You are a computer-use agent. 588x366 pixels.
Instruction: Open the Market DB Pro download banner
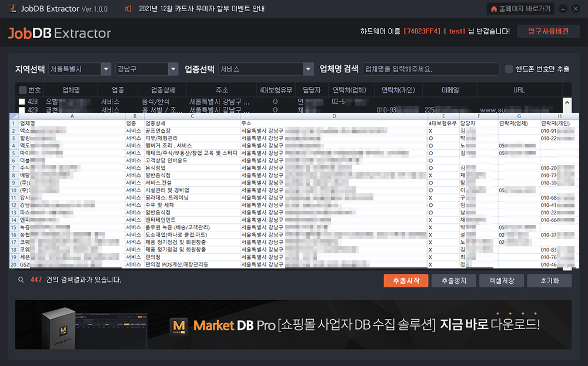tap(293, 324)
